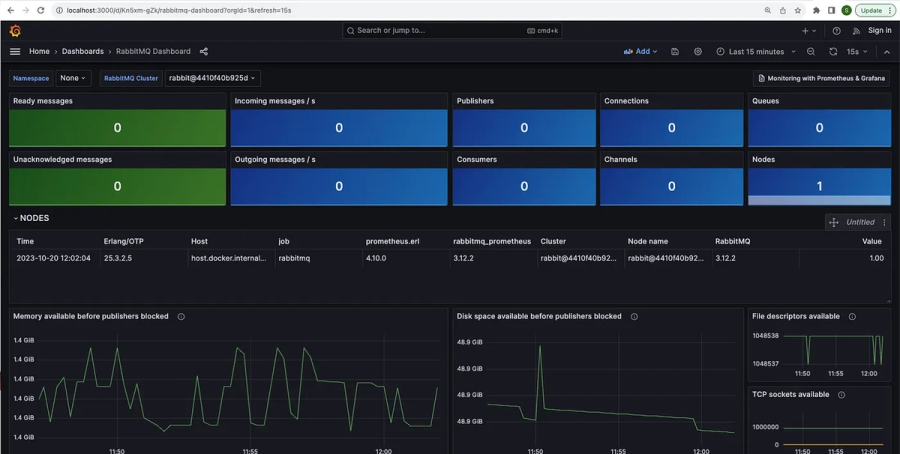Open the help question-mark icon
This screenshot has height=454, width=900.
click(837, 31)
